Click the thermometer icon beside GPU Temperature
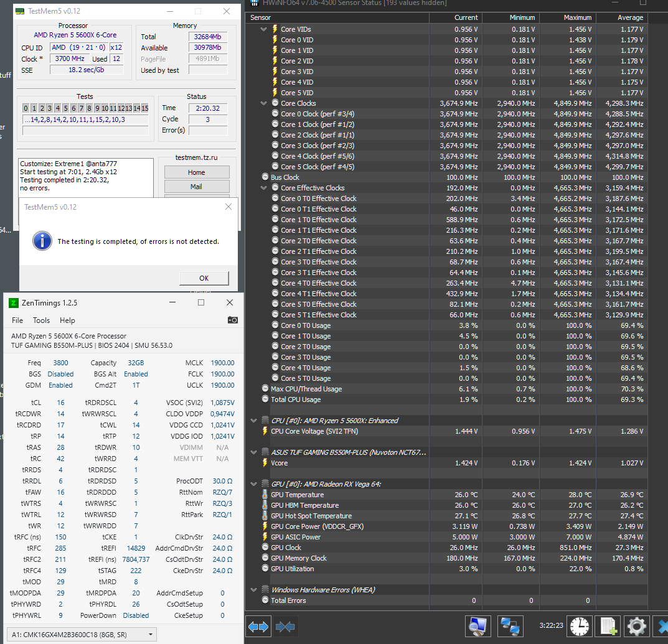Viewport: 668px width, 644px height. (x=265, y=495)
